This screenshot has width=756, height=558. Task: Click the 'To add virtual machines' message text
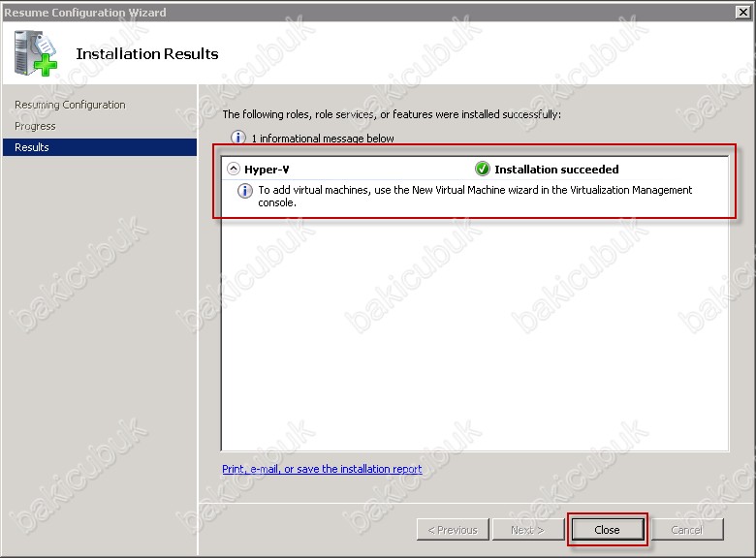point(475,196)
